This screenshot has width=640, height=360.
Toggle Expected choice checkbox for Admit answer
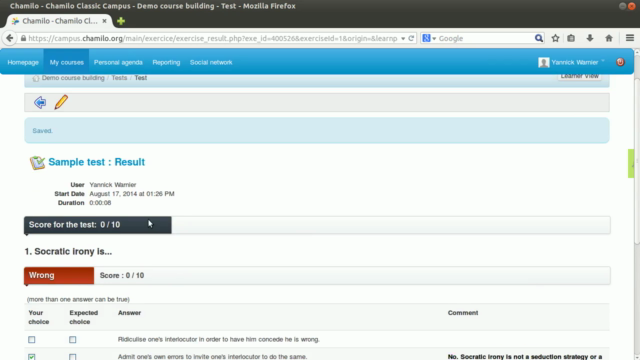[73, 357]
